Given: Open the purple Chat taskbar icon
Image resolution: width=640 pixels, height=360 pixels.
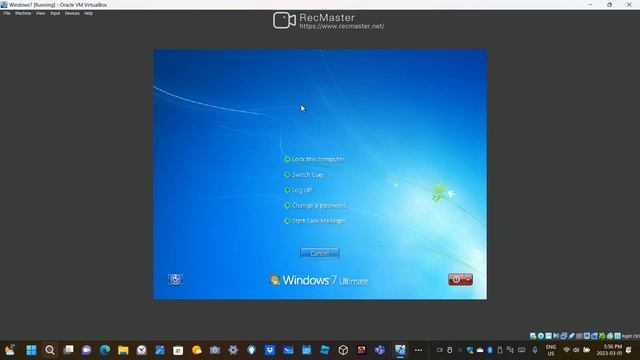Looking at the screenshot, I should click(x=87, y=350).
